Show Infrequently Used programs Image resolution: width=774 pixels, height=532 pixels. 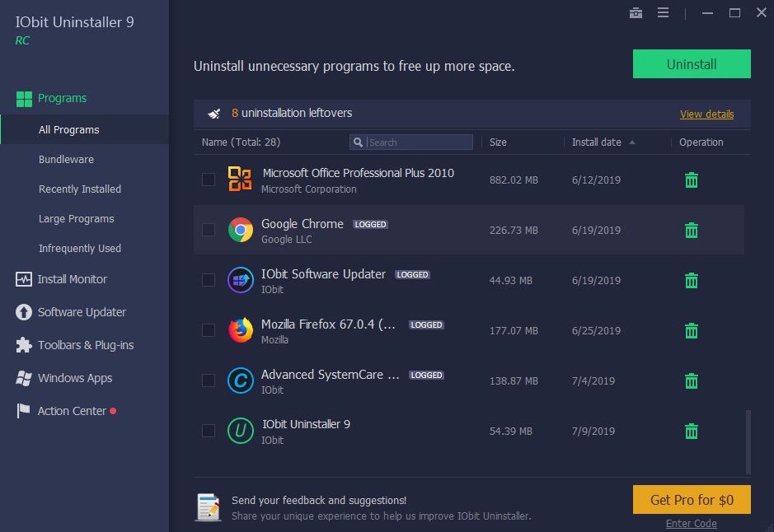pyautogui.click(x=80, y=249)
